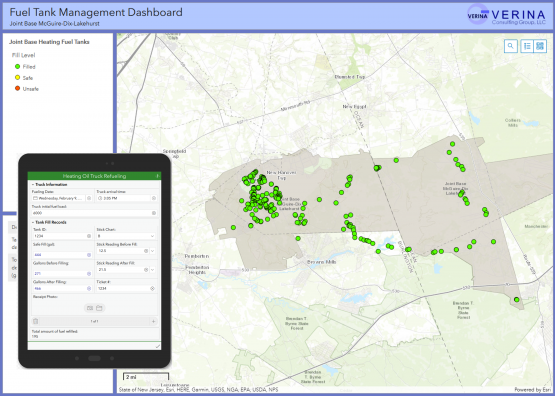Scan barcode icon in the Ticket # field
Image resolution: width=555 pixels, height=396 pixels.
pos(153,288)
